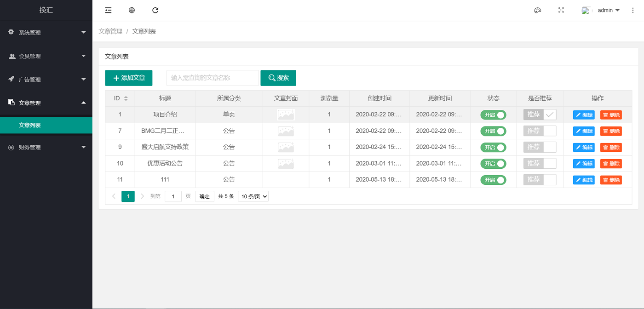The image size is (644, 309).
Task: Click the article title search input field
Action: (213, 78)
